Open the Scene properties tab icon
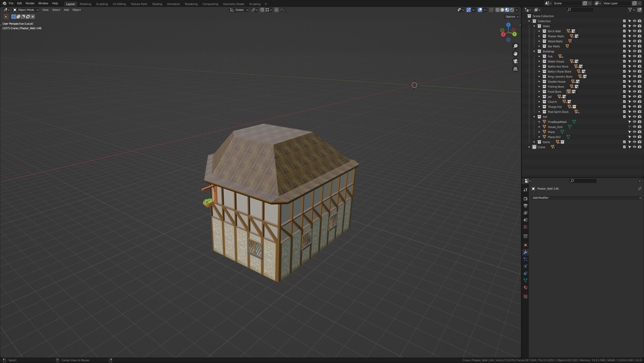 pos(525,220)
